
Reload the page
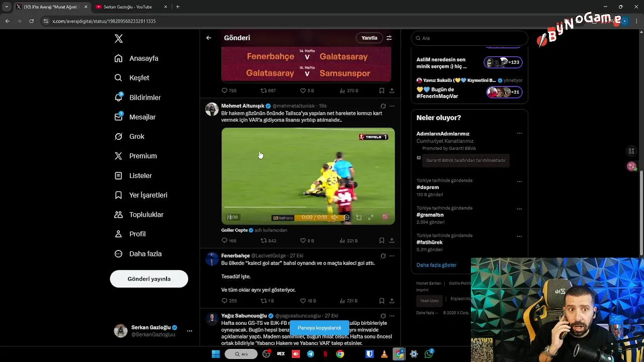click(x=31, y=21)
